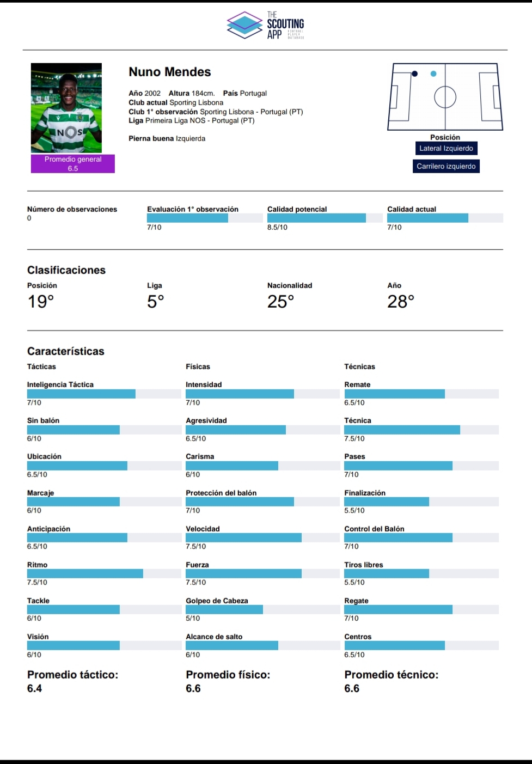532x764 pixels.
Task: Click the center circle of the pitch diagram
Action: point(445,97)
